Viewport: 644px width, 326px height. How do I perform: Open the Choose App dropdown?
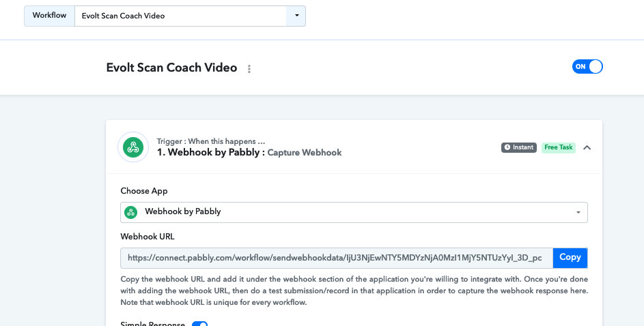click(354, 212)
